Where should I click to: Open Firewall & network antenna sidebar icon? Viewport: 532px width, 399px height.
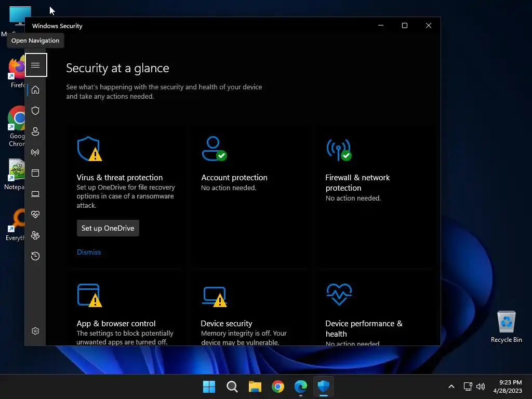(35, 152)
